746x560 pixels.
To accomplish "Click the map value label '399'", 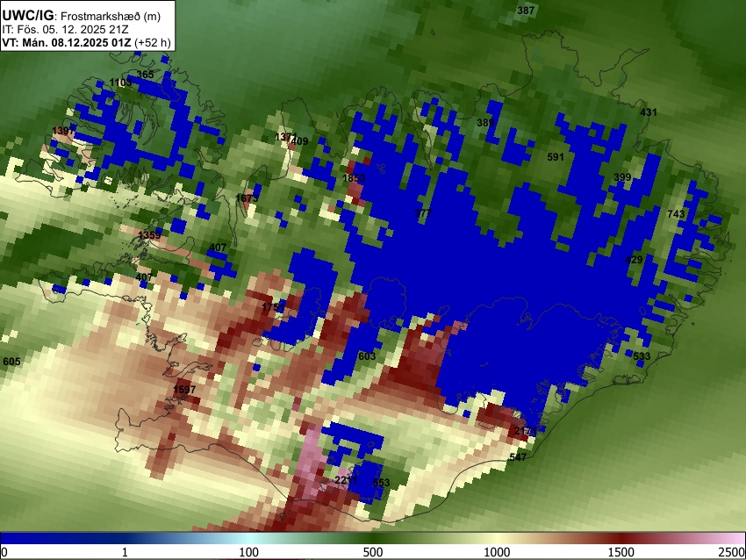I will (x=622, y=177).
